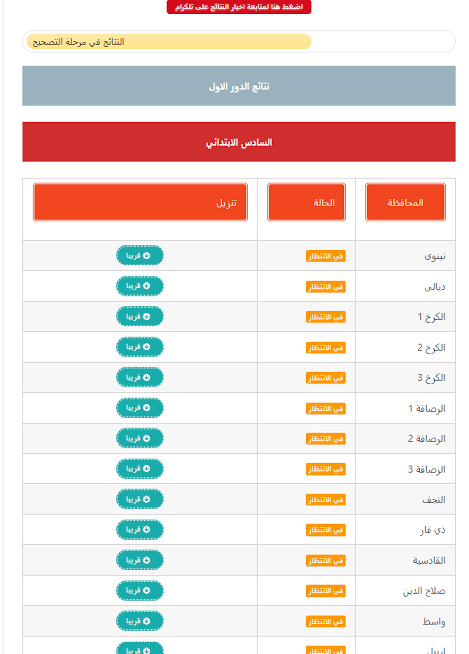Click the الحالة column header button
Viewport: 469px width, 654px height.
pos(306,202)
